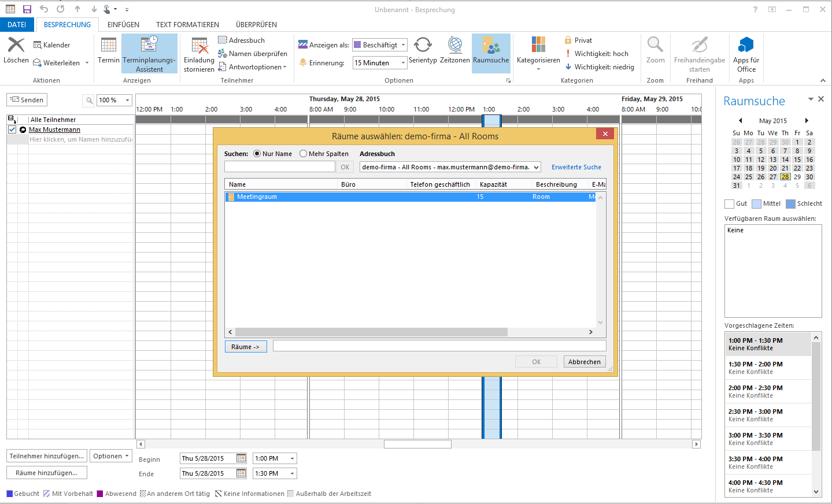Expand Antwortoptionen dropdown
This screenshot has width=832, height=504.
tap(284, 67)
